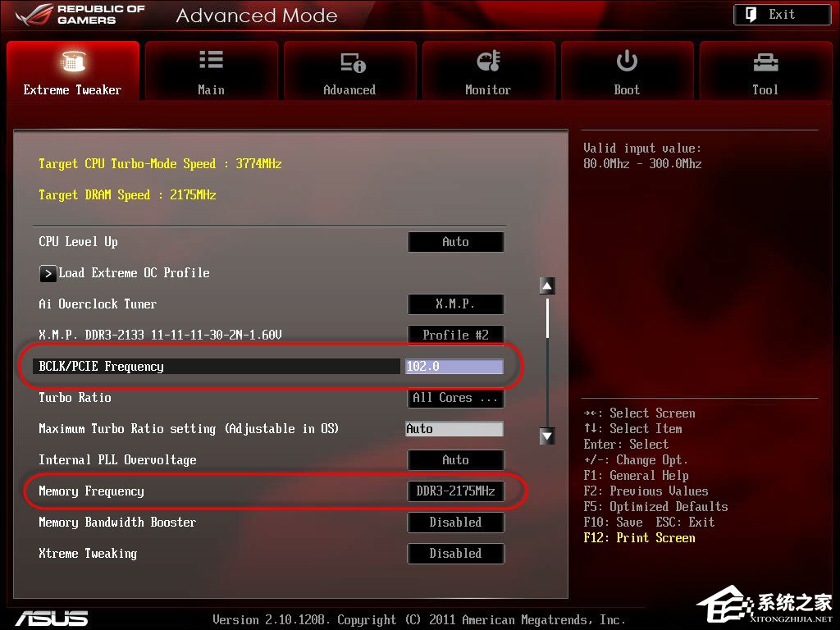Screen dimensions: 840x630
Task: Click the Exit door icon
Action: coord(751,15)
